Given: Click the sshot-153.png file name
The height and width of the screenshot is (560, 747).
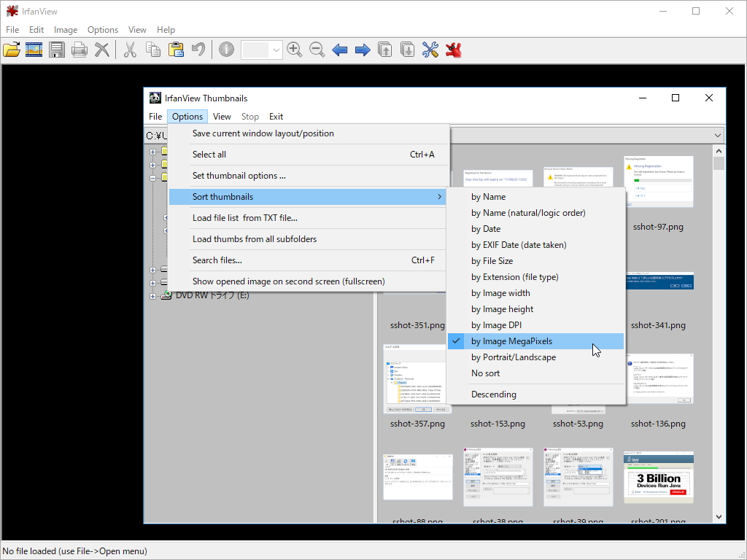Looking at the screenshot, I should point(498,424).
